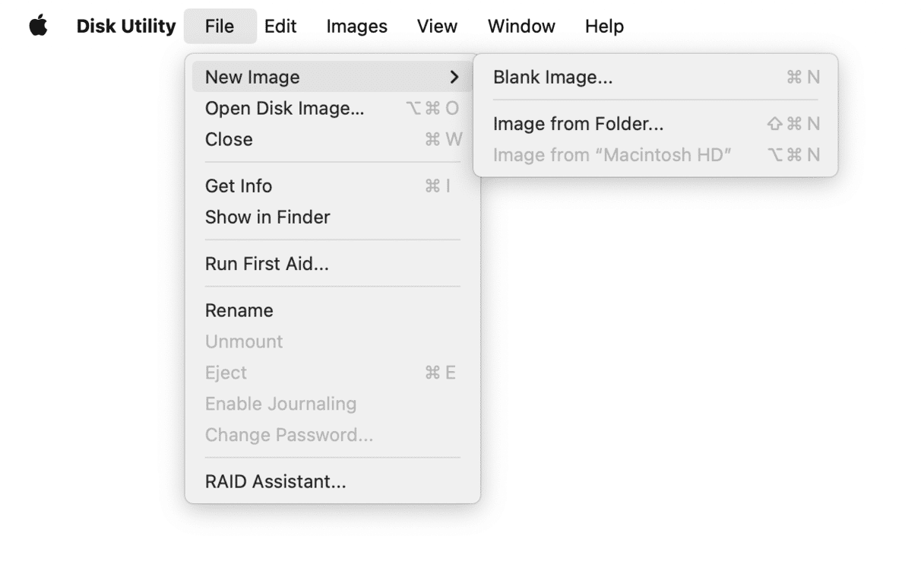Open the Images menu
Viewport: 924px width, 584px height.
(356, 26)
